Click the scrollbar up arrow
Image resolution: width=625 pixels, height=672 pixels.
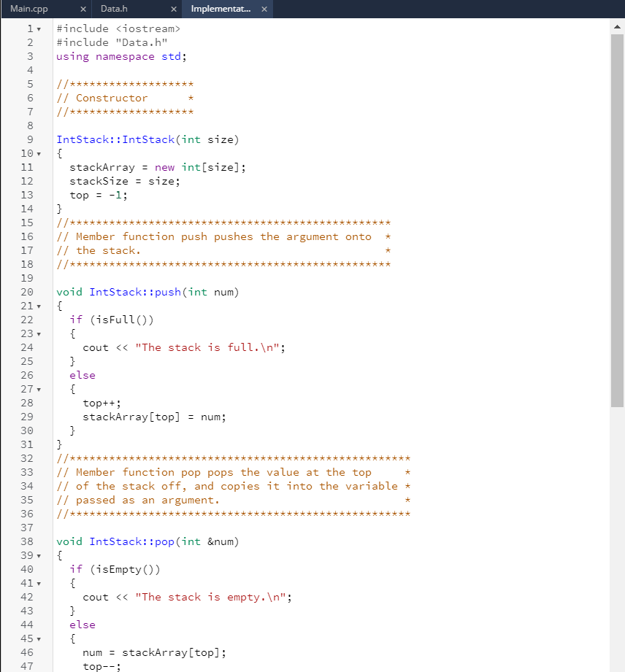click(616, 26)
